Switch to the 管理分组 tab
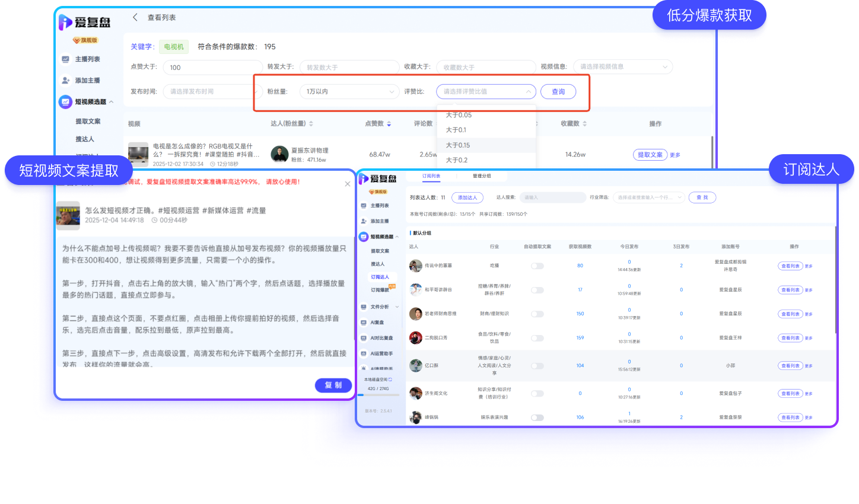 482,176
